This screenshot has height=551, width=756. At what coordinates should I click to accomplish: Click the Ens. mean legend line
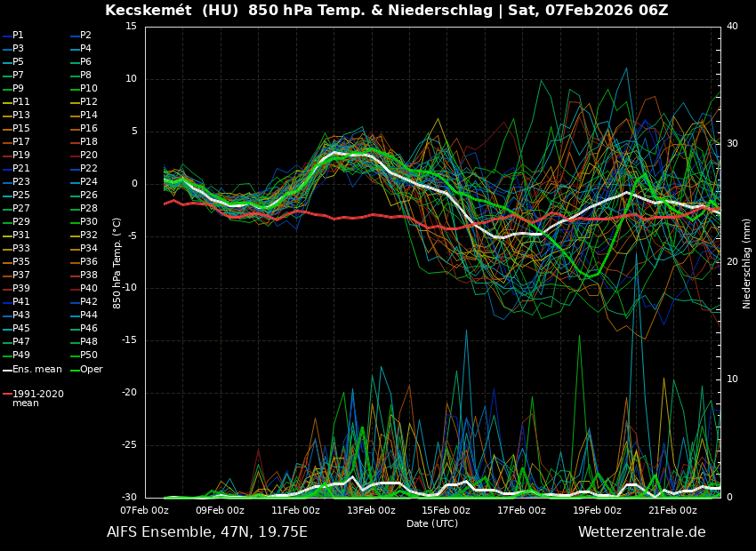click(32, 369)
